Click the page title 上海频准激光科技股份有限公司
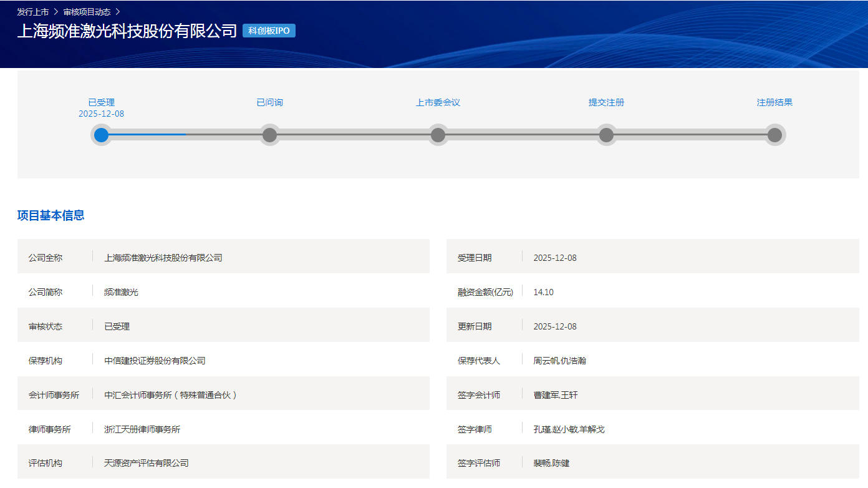 (127, 31)
